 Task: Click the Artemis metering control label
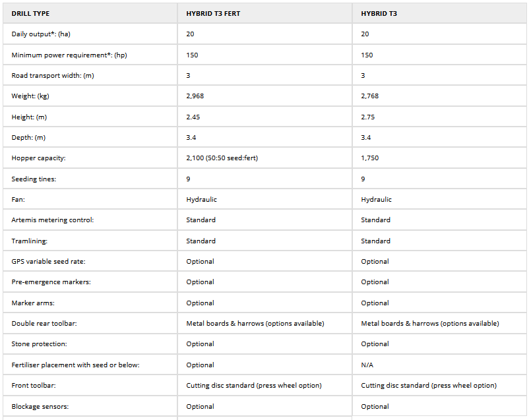pos(53,220)
